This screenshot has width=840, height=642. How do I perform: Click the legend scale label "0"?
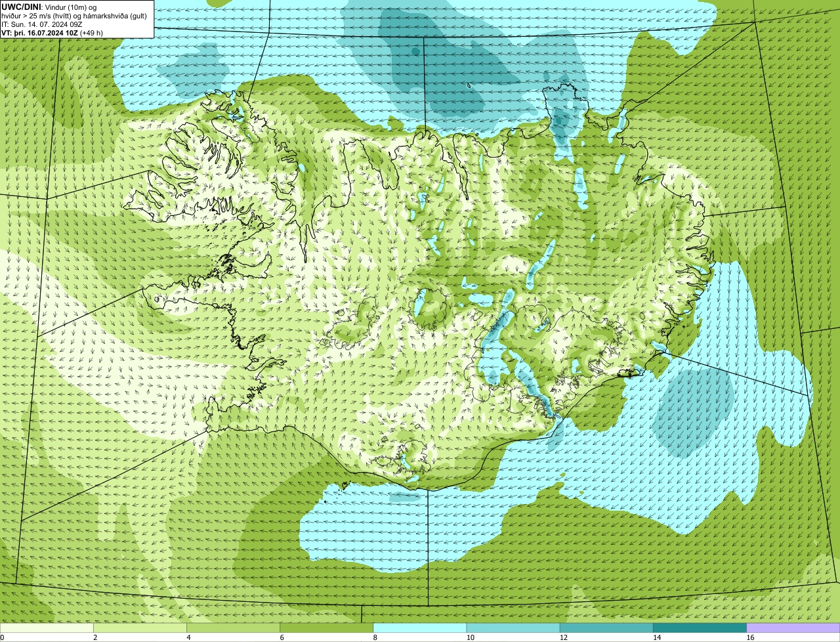tap(3, 637)
